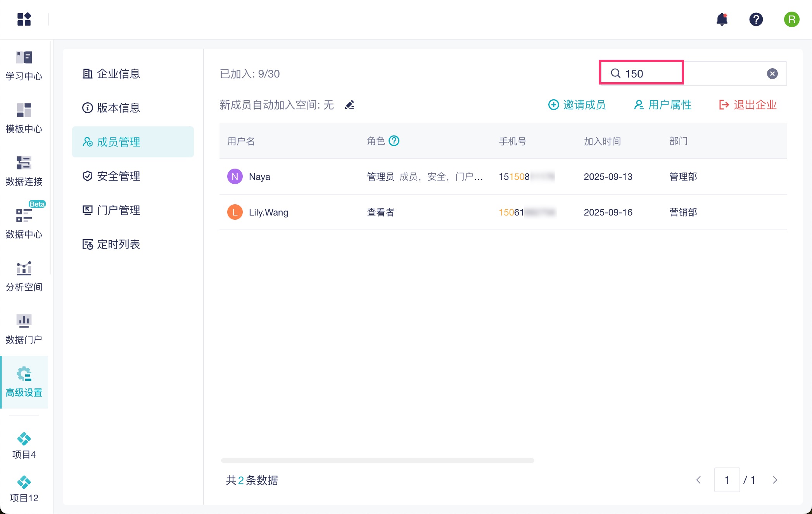This screenshot has height=514, width=812.
Task: Click Naya's purple N avatar
Action: tap(235, 177)
